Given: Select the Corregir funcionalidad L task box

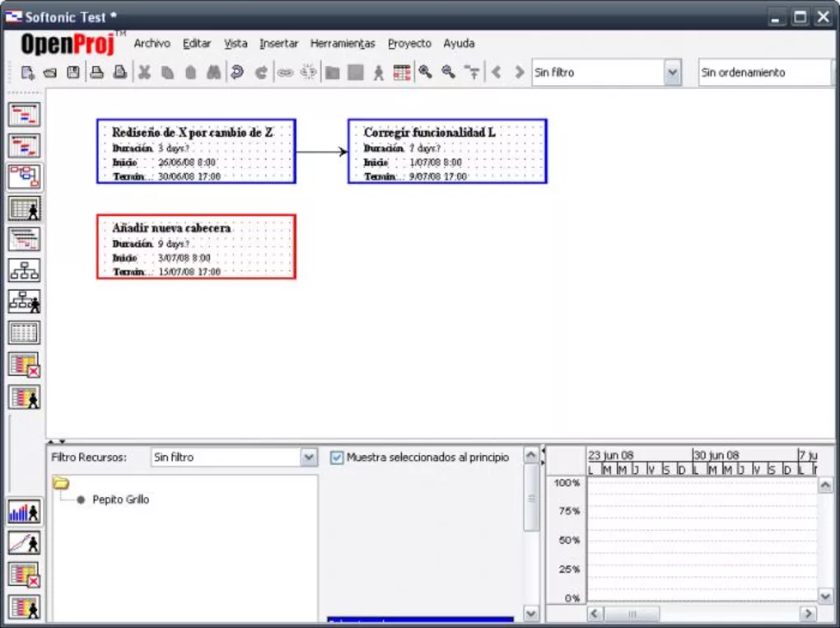Looking at the screenshot, I should (447, 151).
